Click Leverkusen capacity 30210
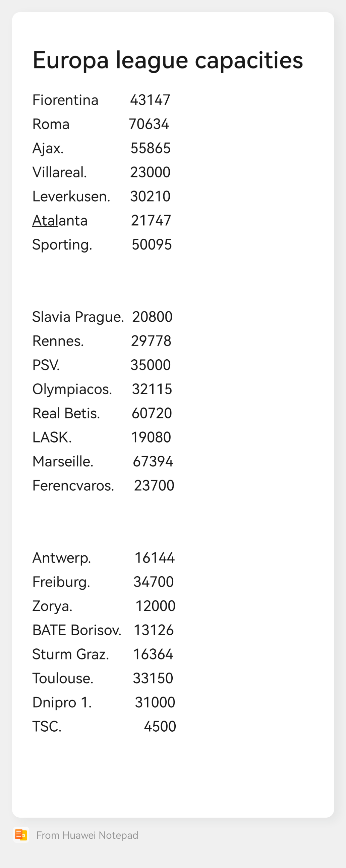This screenshot has height=868, width=346. pos(150,196)
